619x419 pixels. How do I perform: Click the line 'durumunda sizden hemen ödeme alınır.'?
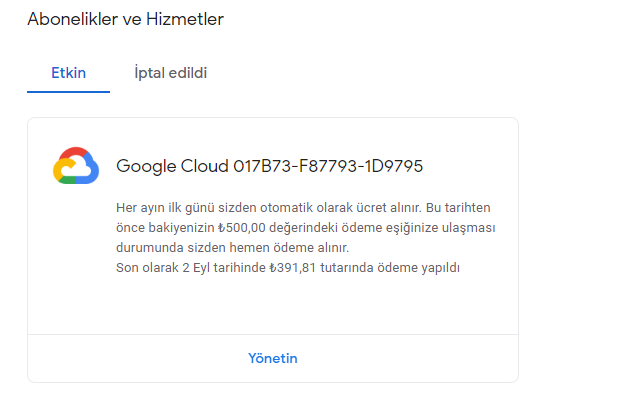tap(233, 248)
